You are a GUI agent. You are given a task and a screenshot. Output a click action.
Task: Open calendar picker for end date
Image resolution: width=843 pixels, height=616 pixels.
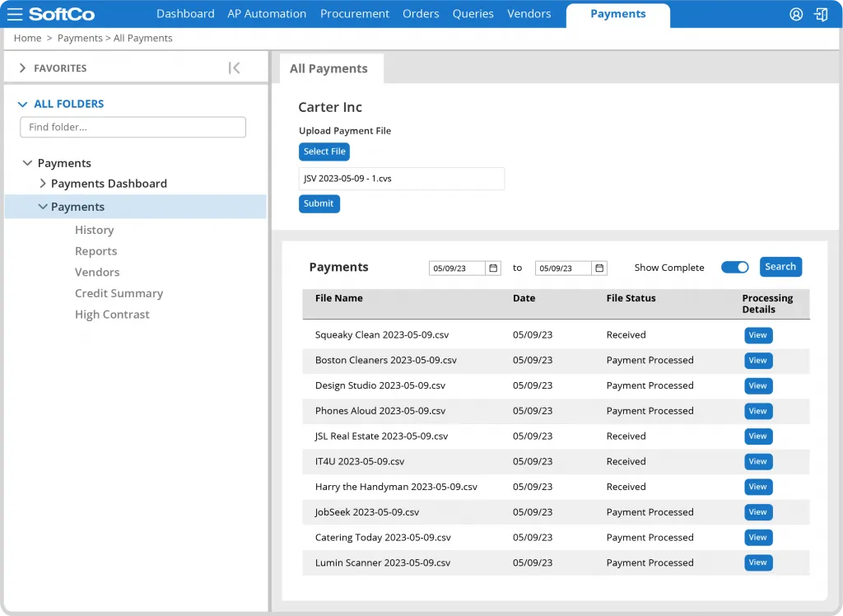pos(599,268)
